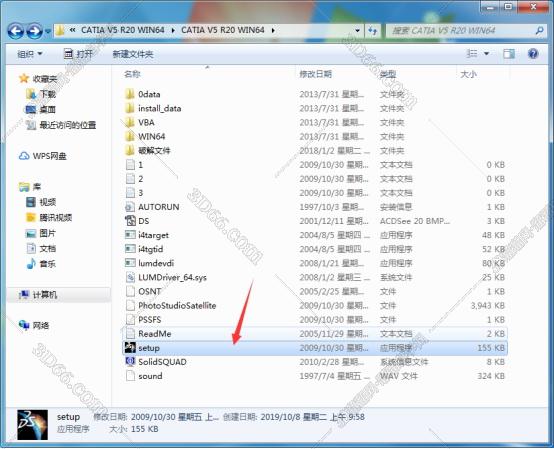Open 腾讯视频 library

49,218
